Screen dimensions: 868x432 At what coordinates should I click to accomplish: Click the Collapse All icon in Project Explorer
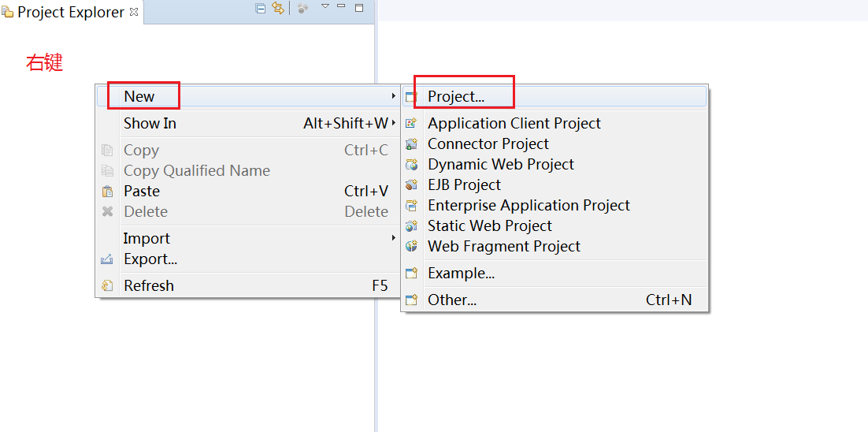[261, 8]
